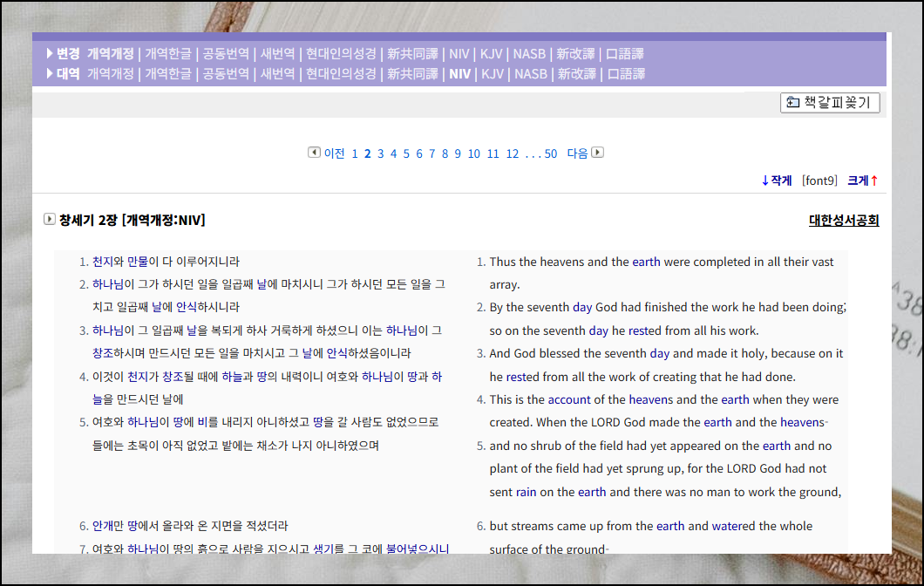
Task: Select 개역개정 in the 변경 row
Action: click(x=111, y=54)
